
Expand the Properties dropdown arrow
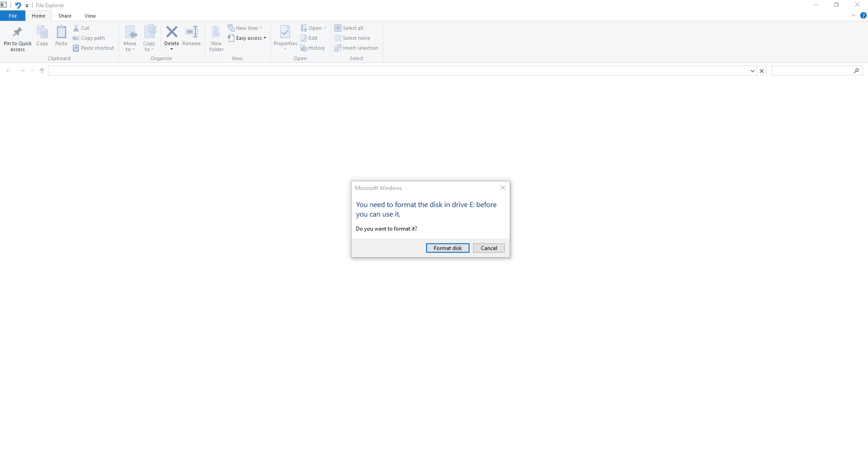click(x=285, y=49)
